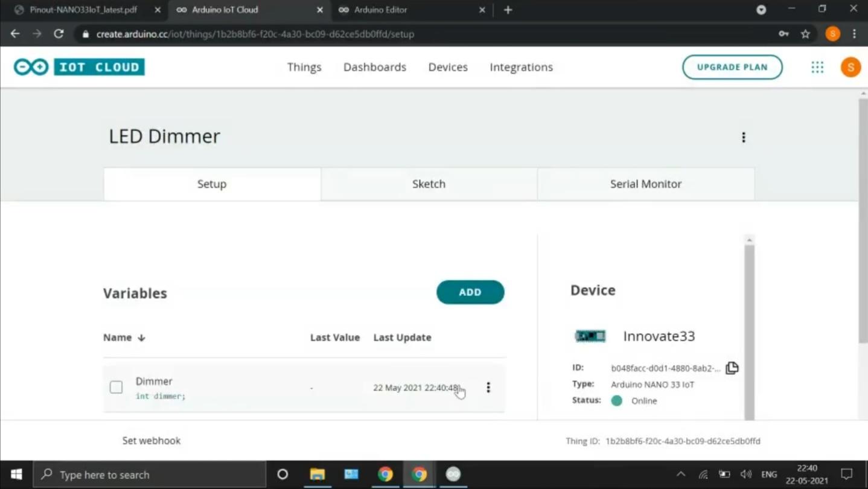
Task: Click the address bar URL
Action: 255,34
